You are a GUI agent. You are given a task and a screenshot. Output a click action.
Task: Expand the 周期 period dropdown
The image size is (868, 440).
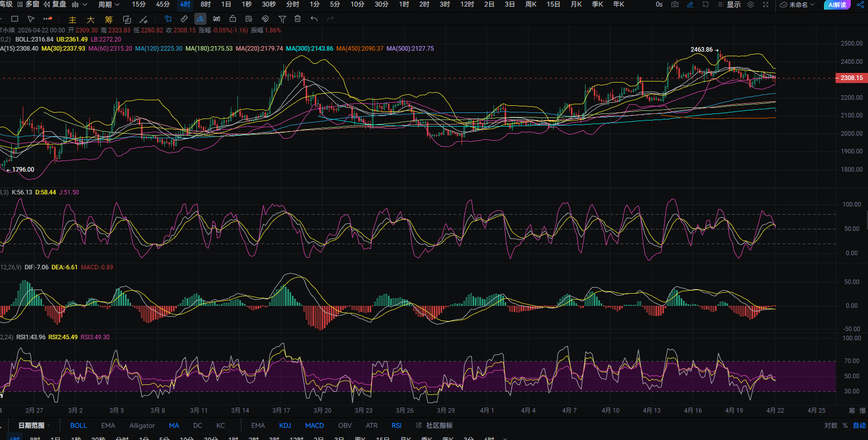(108, 5)
